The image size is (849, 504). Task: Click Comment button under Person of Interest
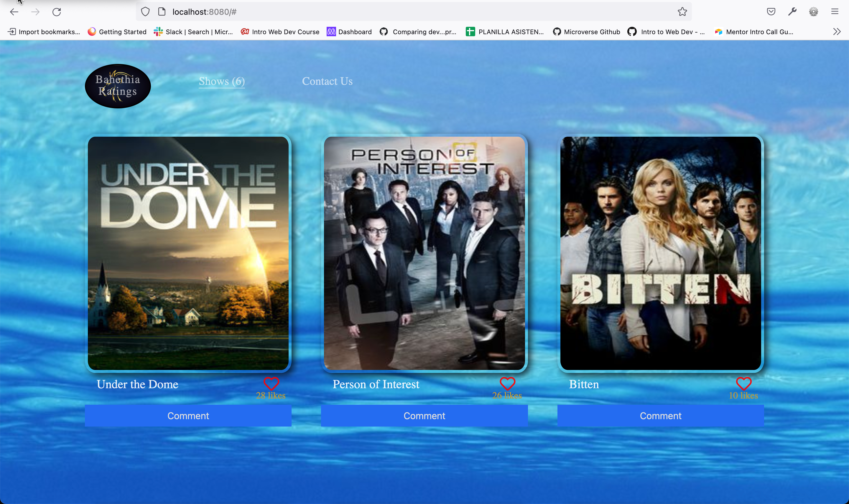point(424,416)
